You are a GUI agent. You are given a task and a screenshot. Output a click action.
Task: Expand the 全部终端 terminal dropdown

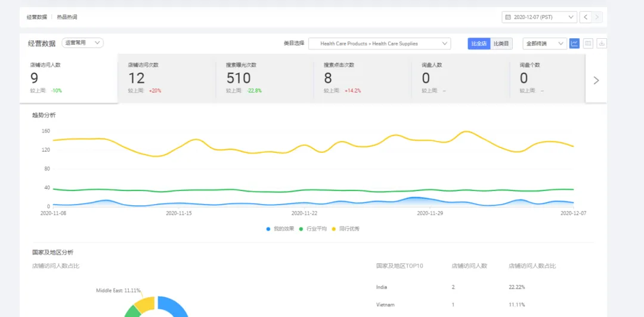click(544, 44)
